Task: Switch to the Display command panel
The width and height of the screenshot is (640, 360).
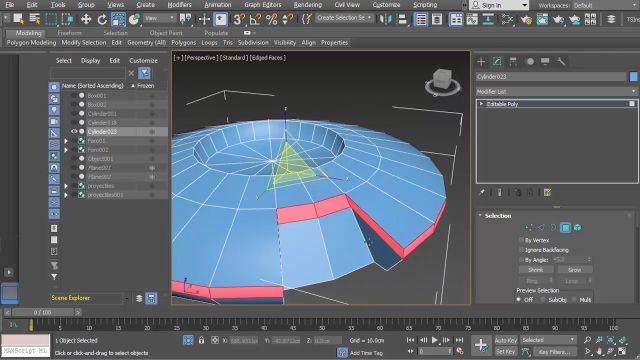Action: 545,62
